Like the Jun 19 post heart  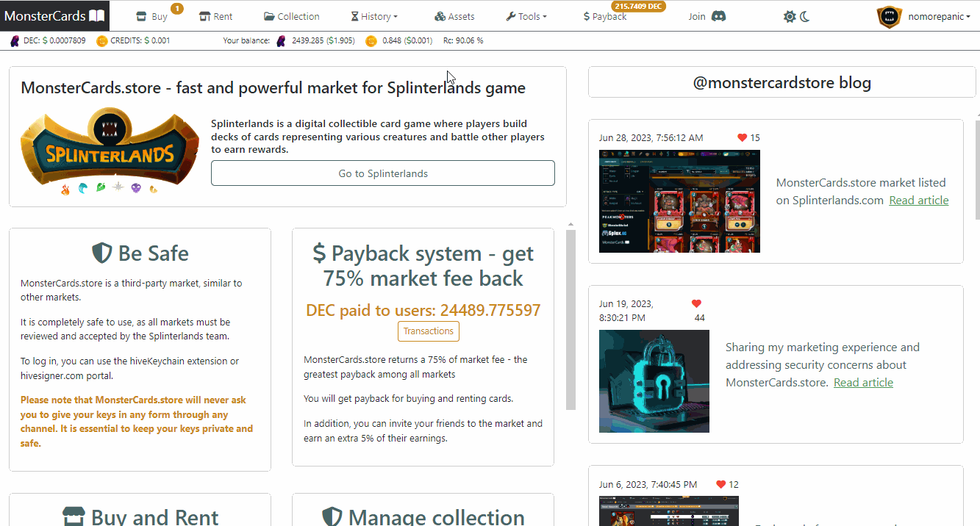697,303
